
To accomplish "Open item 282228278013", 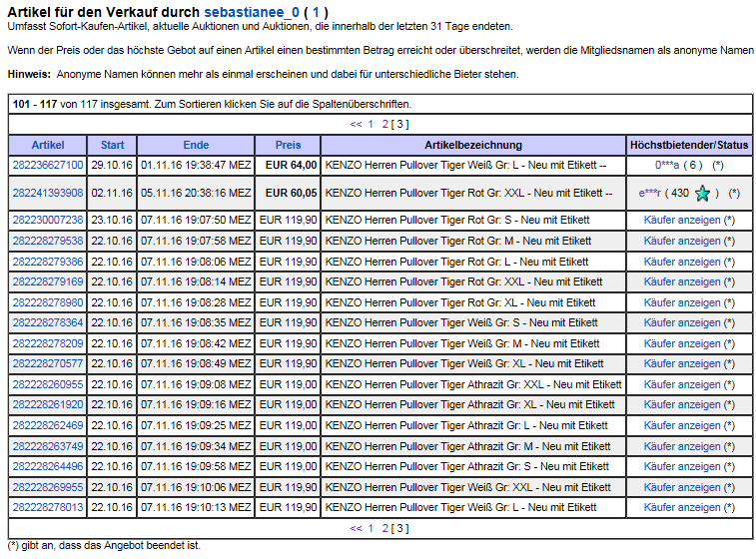I will (x=48, y=507).
